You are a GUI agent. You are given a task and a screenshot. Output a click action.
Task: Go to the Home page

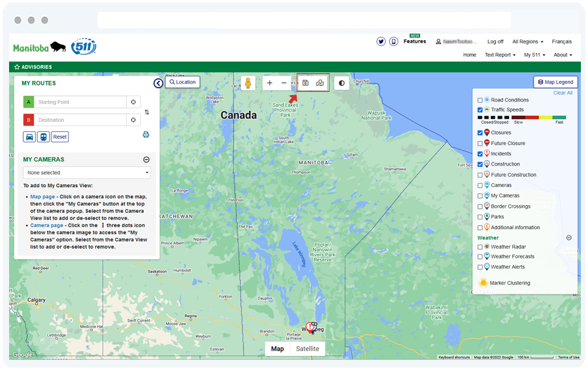pyautogui.click(x=469, y=55)
